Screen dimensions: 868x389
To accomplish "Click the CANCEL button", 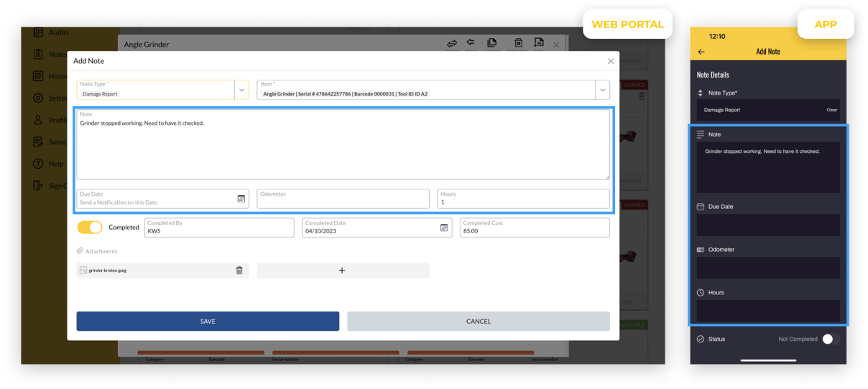I will pos(478,322).
